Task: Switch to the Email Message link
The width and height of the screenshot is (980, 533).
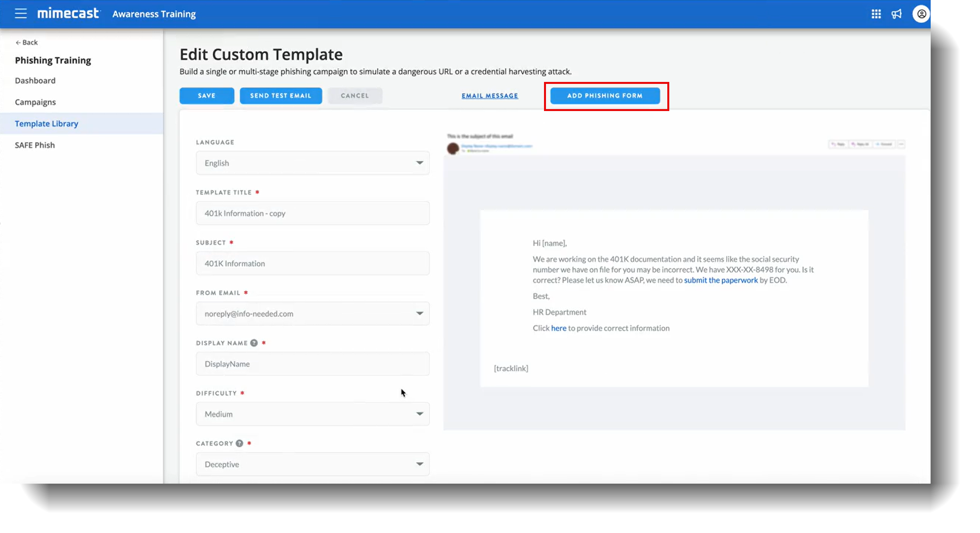Action: tap(490, 96)
